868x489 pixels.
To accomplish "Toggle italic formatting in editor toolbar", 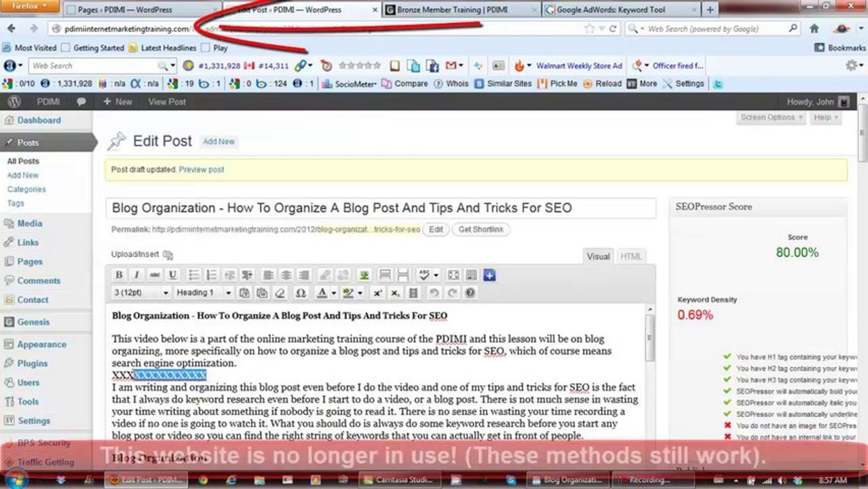I will 136,275.
